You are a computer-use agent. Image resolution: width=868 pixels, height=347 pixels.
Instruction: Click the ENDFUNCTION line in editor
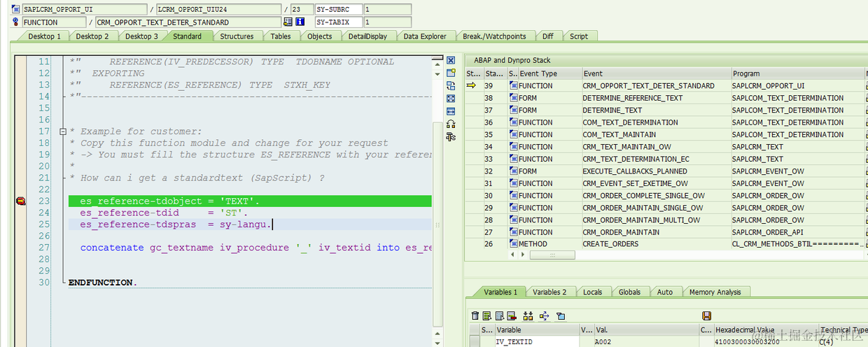tap(102, 283)
